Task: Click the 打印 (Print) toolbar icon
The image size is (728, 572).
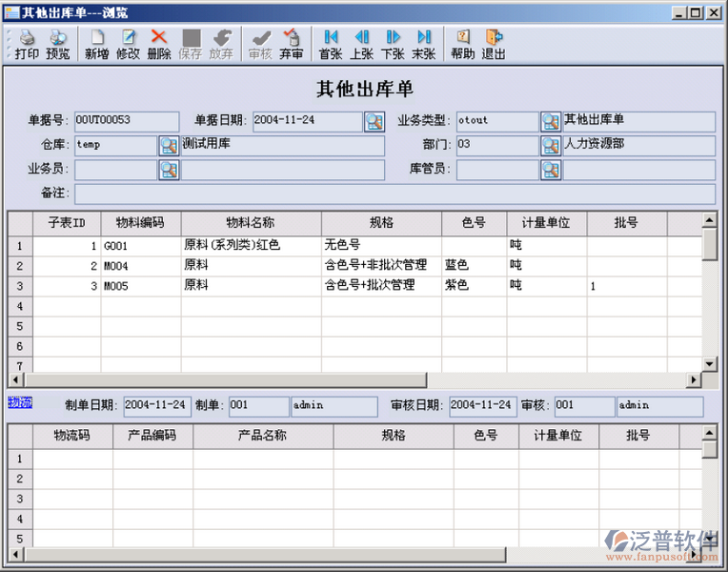Action: pyautogui.click(x=27, y=44)
